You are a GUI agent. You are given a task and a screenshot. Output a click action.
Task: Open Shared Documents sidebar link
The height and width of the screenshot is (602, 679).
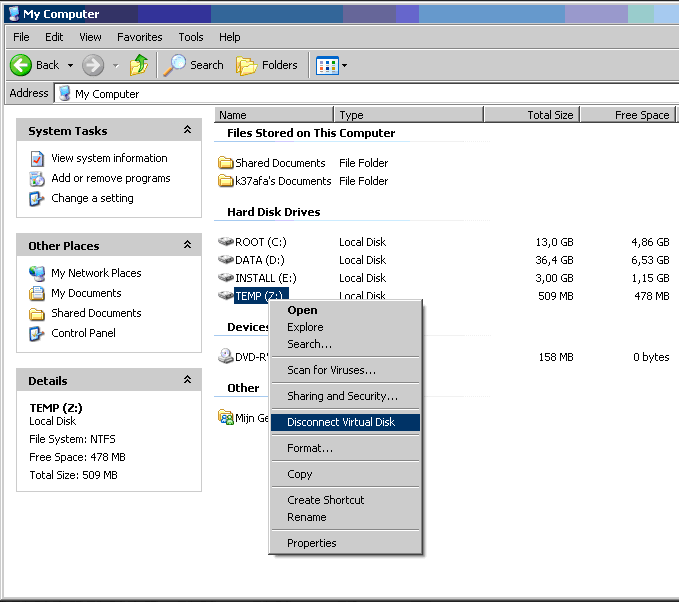pos(96,313)
